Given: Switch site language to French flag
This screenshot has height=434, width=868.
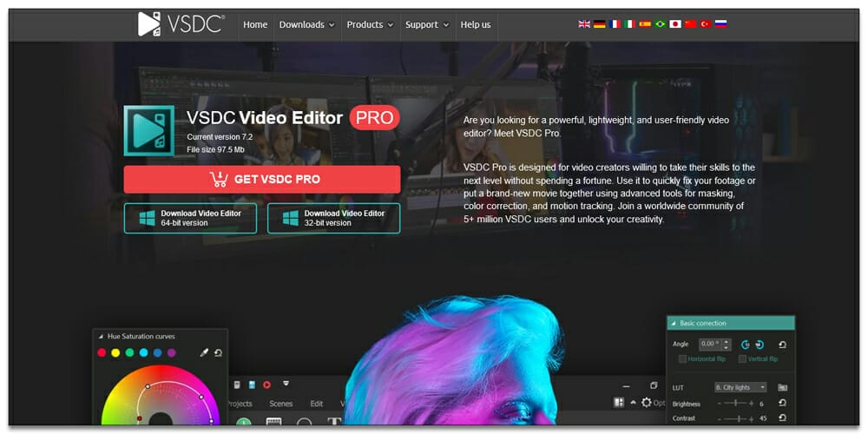Looking at the screenshot, I should (615, 23).
